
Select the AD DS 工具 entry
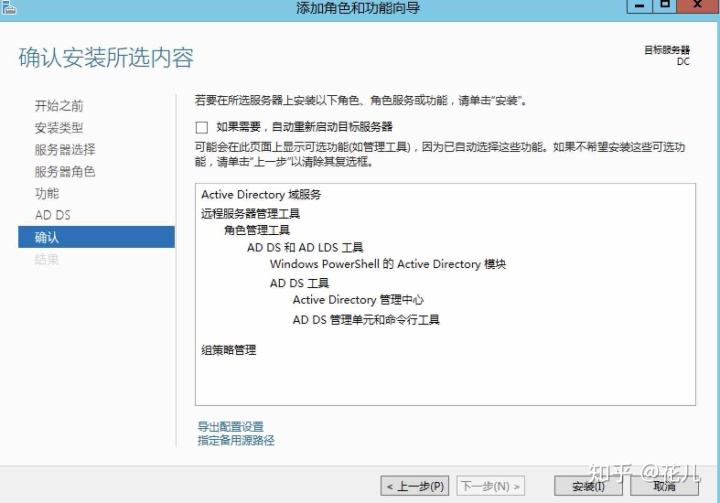point(299,283)
